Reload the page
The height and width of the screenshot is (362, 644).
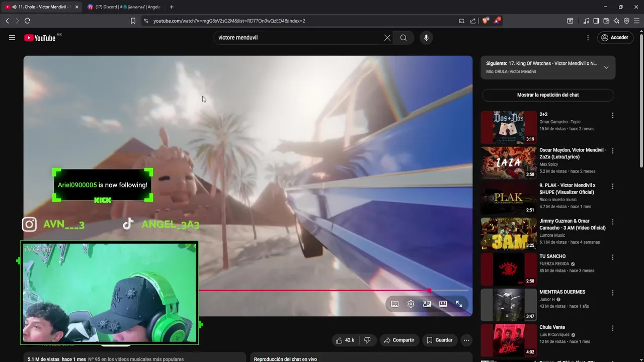click(x=27, y=21)
